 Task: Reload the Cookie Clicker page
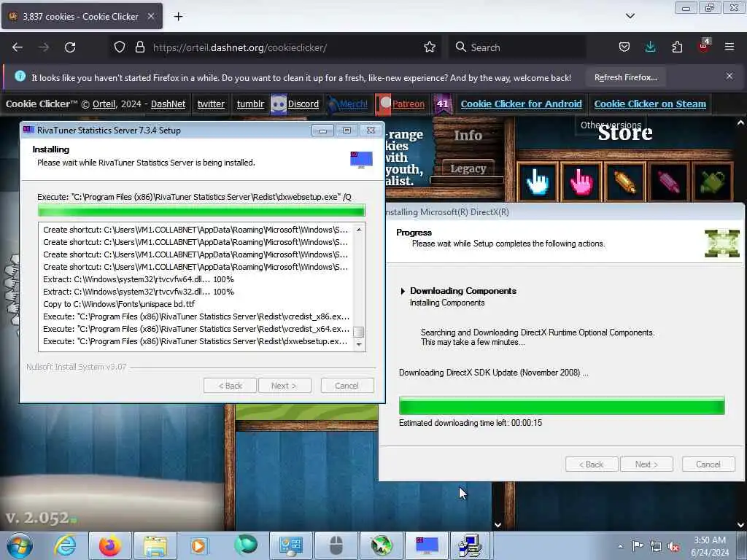point(70,47)
